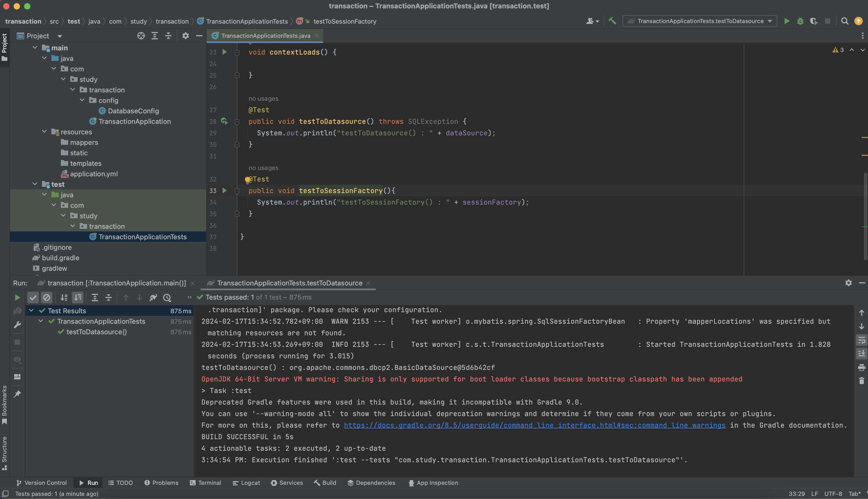The height and width of the screenshot is (499, 868).
Task: Open App Inspection tool window
Action: point(433,482)
